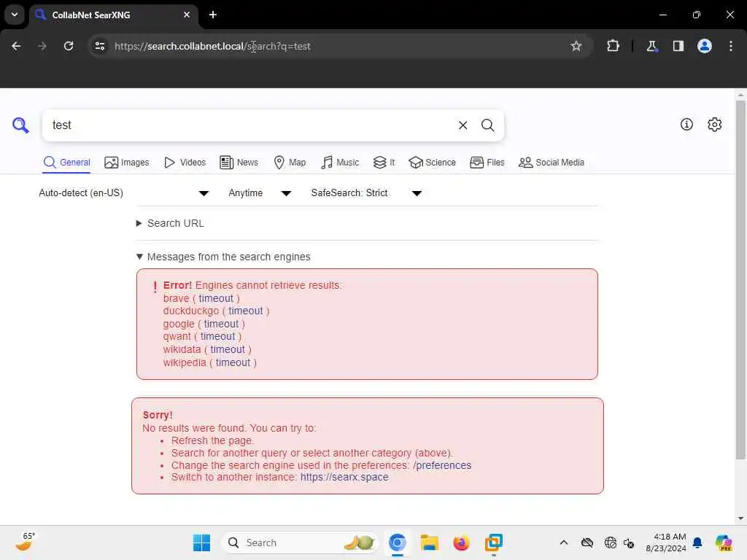Image resolution: width=747 pixels, height=560 pixels.
Task: Open the https://searx.space link
Action: [x=344, y=477]
